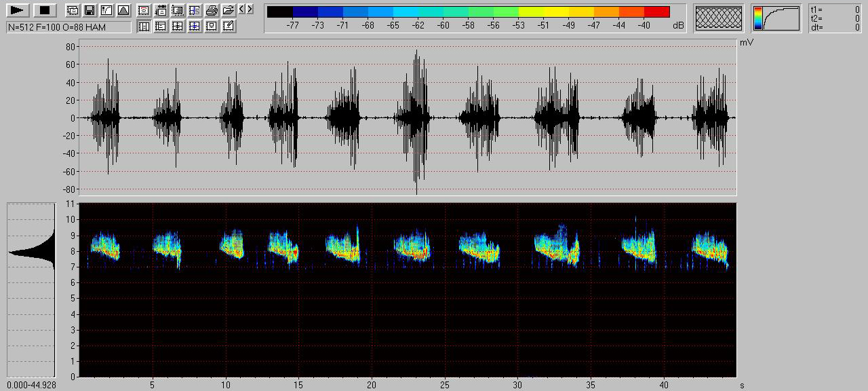Viewport: 868px width, 391px height.
Task: Open the crosshatch pattern panel button
Action: (x=719, y=18)
